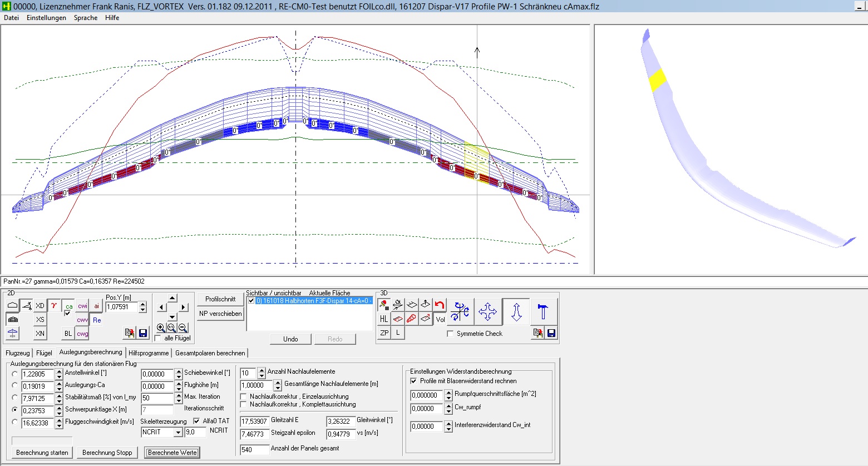Open the NCRIT Skeletterzeugung dropdown

[178, 432]
